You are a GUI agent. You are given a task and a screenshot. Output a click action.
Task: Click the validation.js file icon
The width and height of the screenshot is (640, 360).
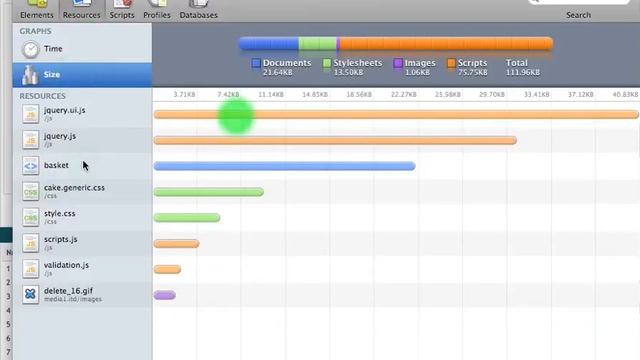31,269
